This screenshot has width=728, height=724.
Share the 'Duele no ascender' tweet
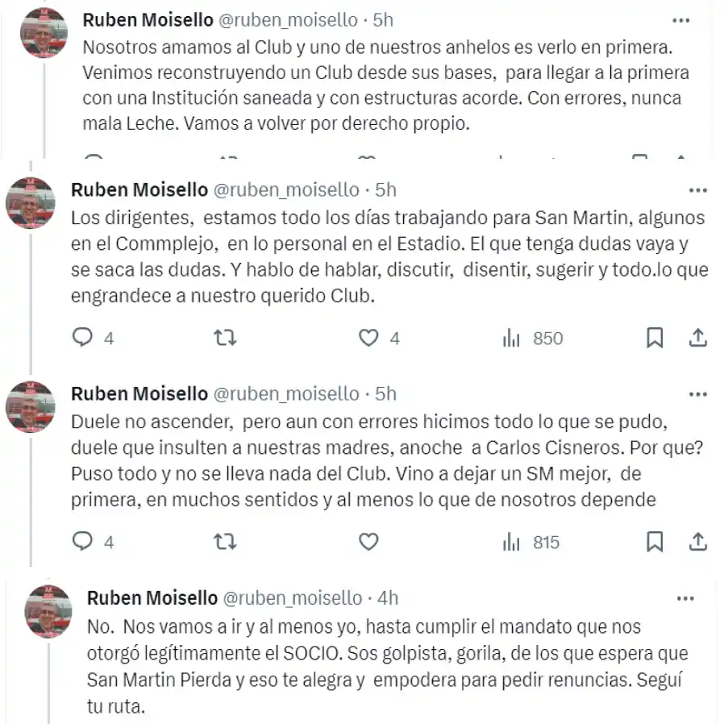coord(699,543)
